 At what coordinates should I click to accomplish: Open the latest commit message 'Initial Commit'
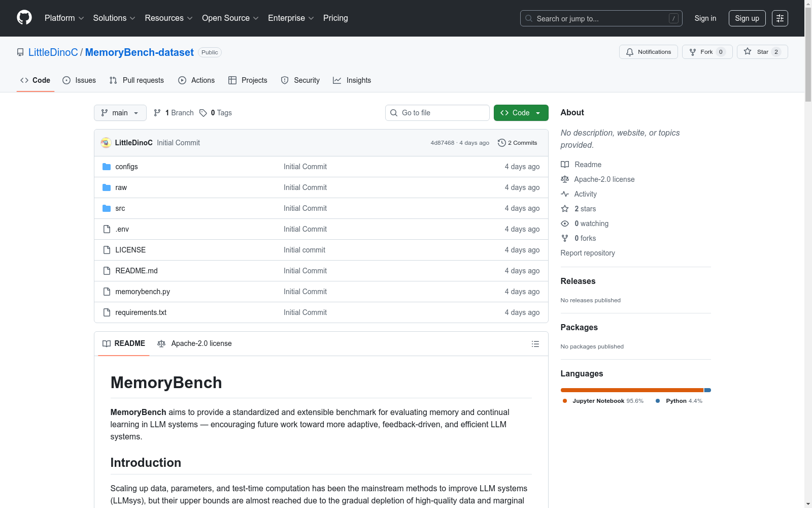click(178, 143)
